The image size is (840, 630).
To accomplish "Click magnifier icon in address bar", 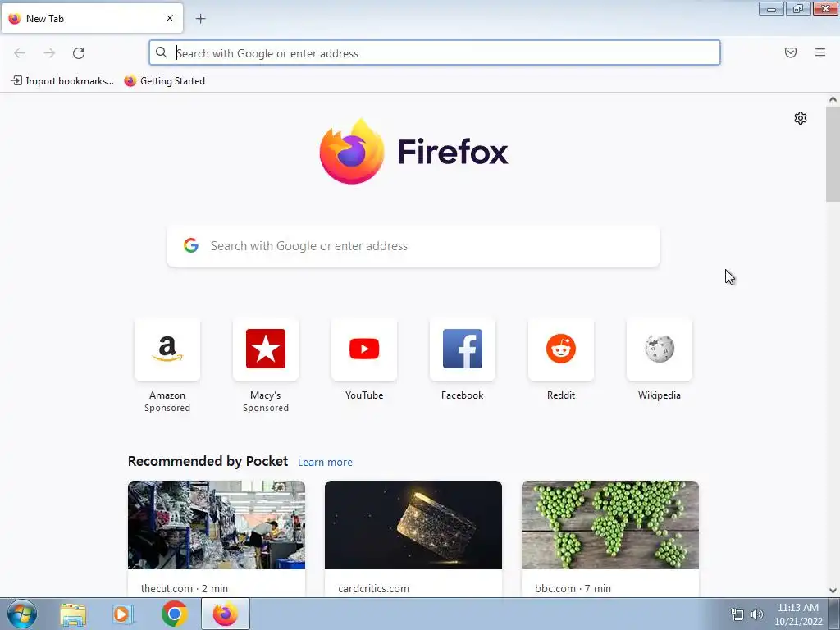I will click(x=162, y=52).
